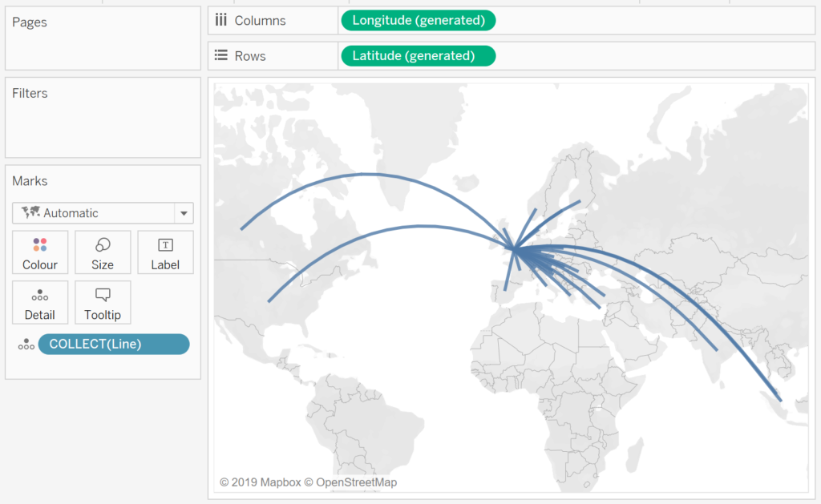Click the detail icon beside COLLECT(Line)
Screen dimensions: 821x504
26,345
